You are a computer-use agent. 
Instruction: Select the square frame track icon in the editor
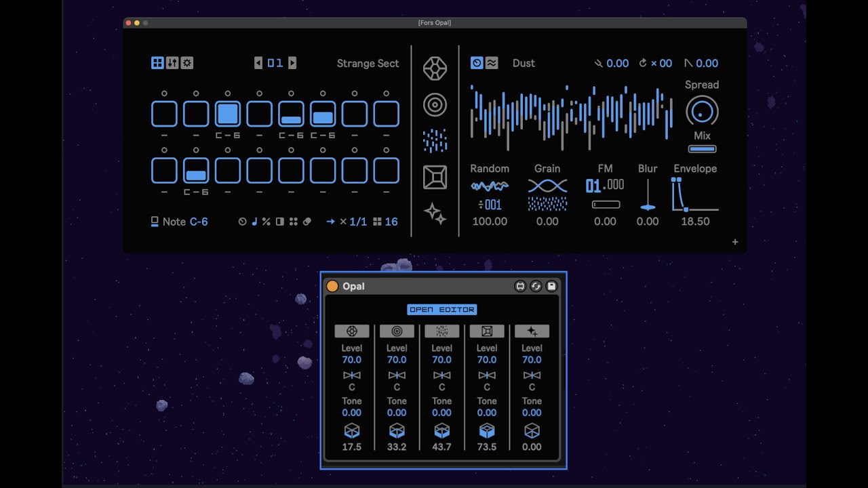click(435, 178)
